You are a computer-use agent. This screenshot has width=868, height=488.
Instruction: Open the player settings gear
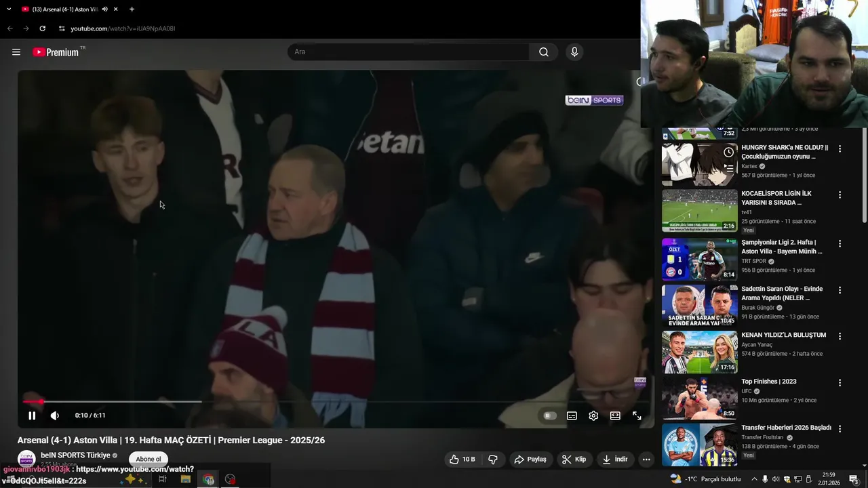(593, 415)
